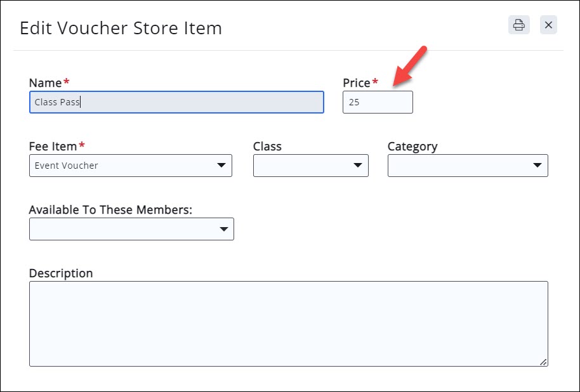Click into the Name text field

click(x=176, y=102)
